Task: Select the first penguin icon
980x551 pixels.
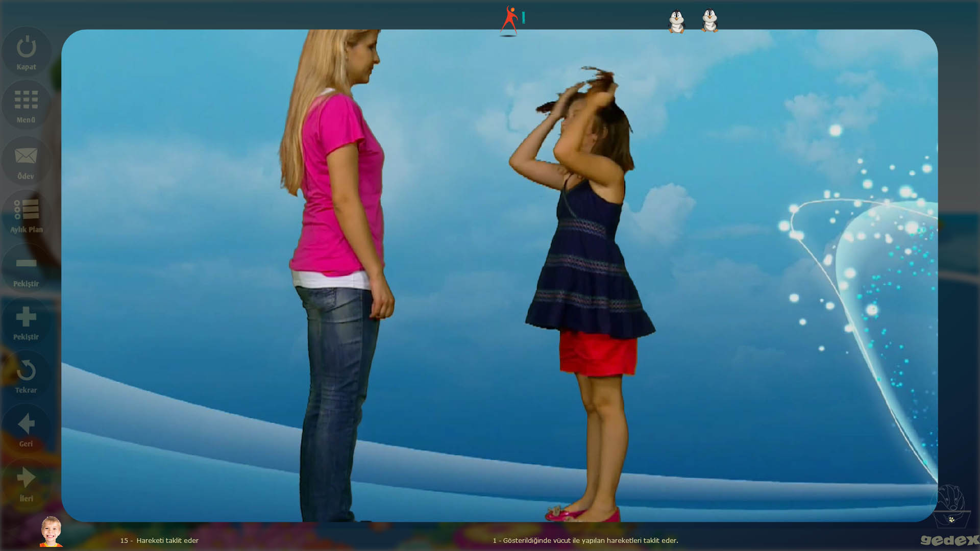Action: (x=676, y=21)
